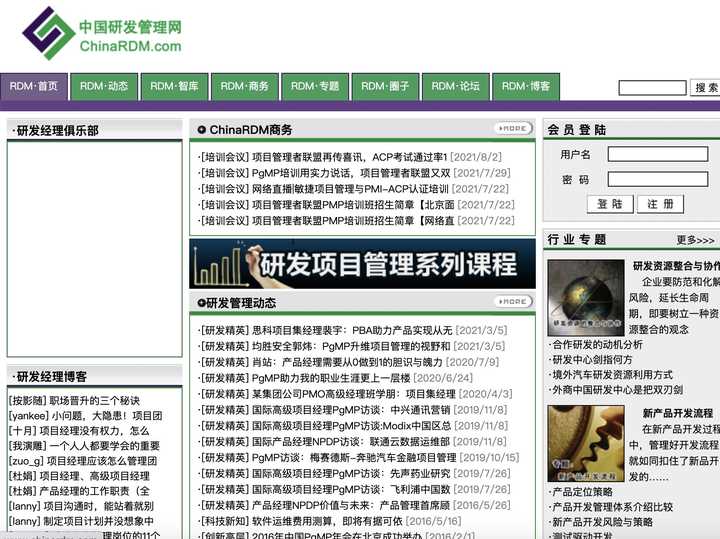This screenshot has height=539, width=720.
Task: Focus the 密码 password field
Action: [x=658, y=179]
